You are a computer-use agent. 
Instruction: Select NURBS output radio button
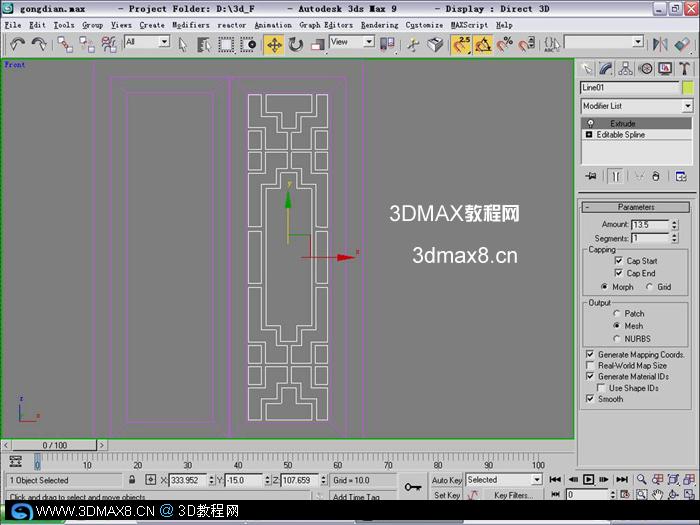click(617, 338)
